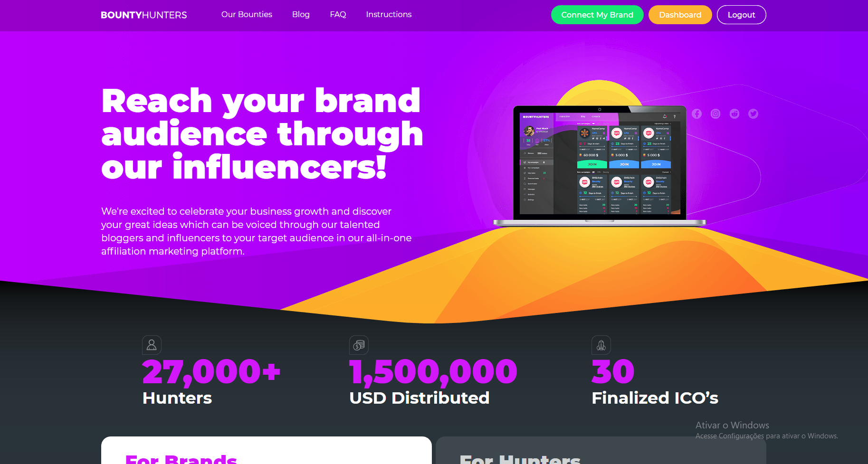Click the Logout button
The width and height of the screenshot is (868, 464).
pyautogui.click(x=741, y=15)
